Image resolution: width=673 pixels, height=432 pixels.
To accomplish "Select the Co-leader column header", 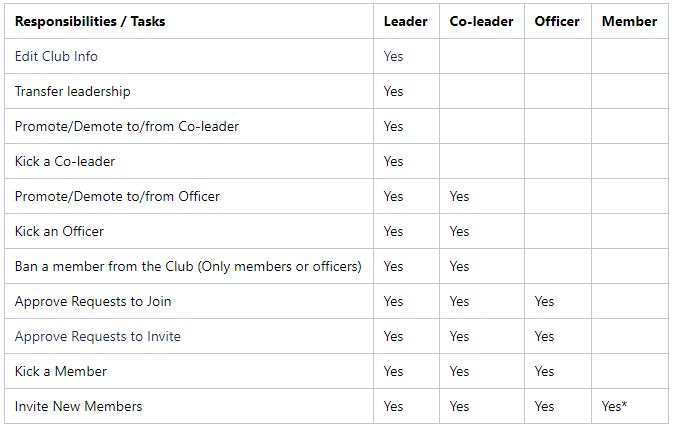I will 481,21.
